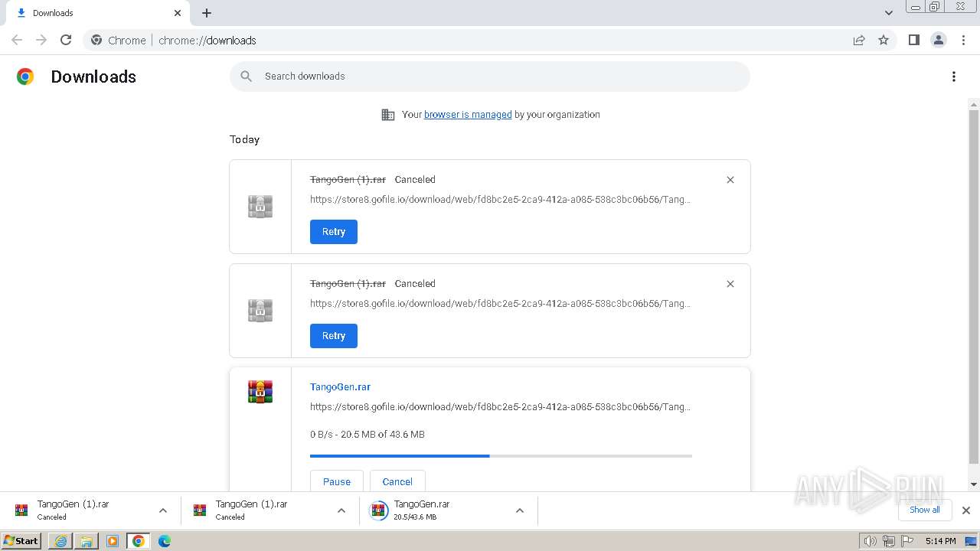Click the page vertical scrollbar thumb
This screenshot has height=551, width=980.
[x=974, y=287]
